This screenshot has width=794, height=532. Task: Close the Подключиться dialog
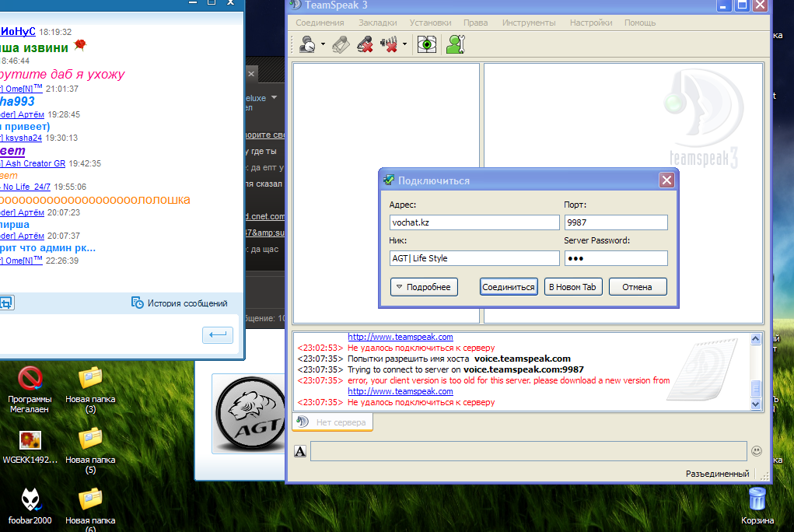[666, 180]
